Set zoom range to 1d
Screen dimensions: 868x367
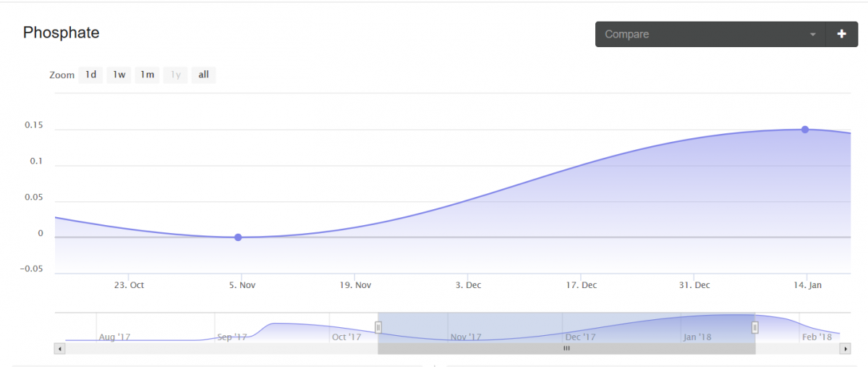coord(90,75)
